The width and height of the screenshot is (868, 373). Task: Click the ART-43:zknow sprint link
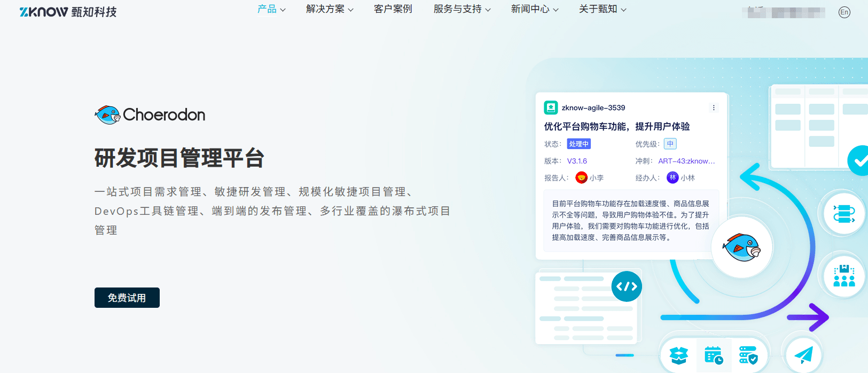[686, 161]
